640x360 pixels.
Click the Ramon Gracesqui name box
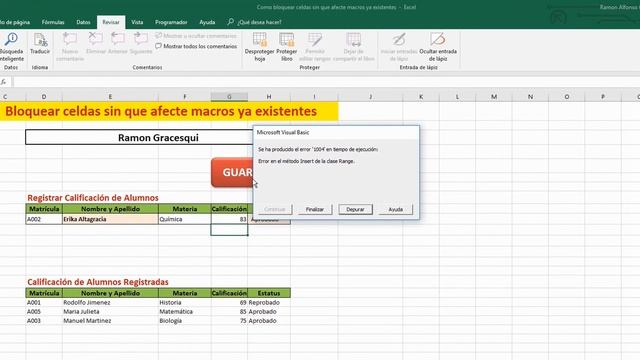139,138
